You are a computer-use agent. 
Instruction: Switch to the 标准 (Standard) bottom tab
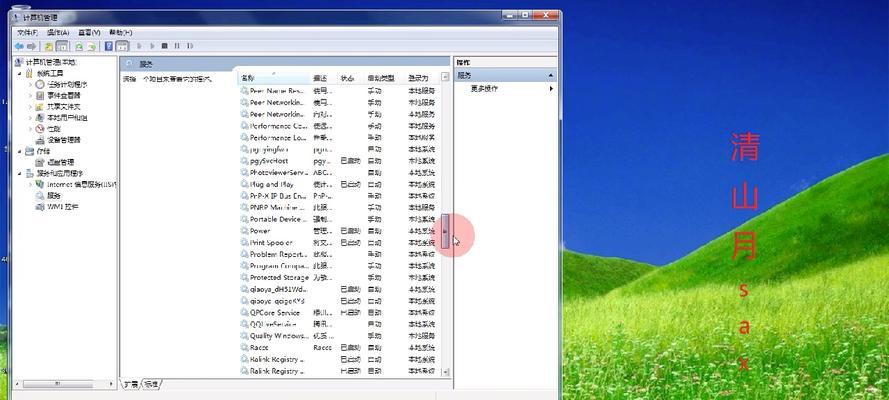[x=151, y=384]
